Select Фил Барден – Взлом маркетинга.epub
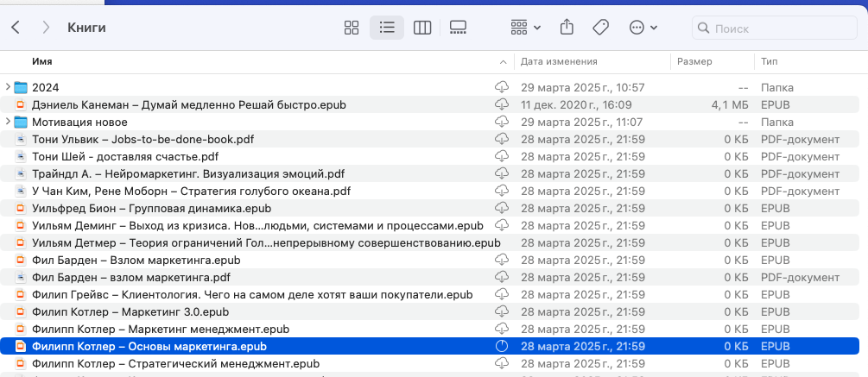Screen dimensions: 868x377 tap(136, 260)
